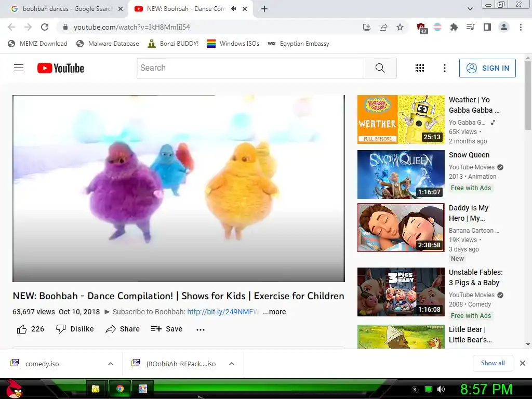Close the YouTube tab
The width and height of the screenshot is (532, 399).
[x=245, y=9]
